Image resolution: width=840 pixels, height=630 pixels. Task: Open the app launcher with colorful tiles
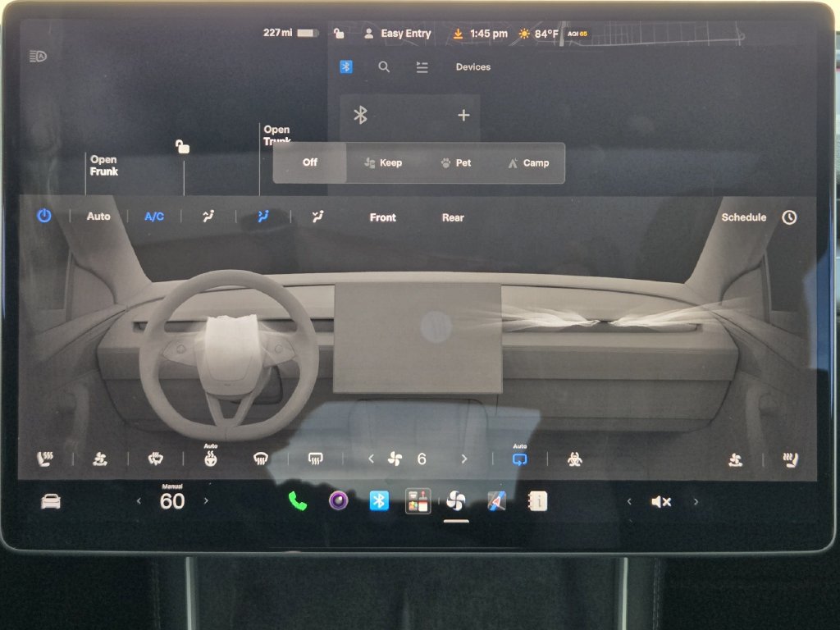click(x=418, y=501)
